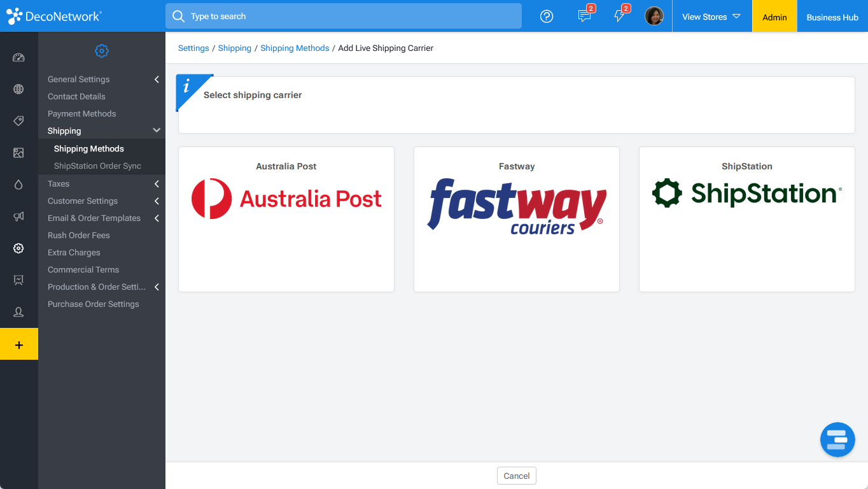Expand Email & Order Templates chevron

[x=157, y=218]
